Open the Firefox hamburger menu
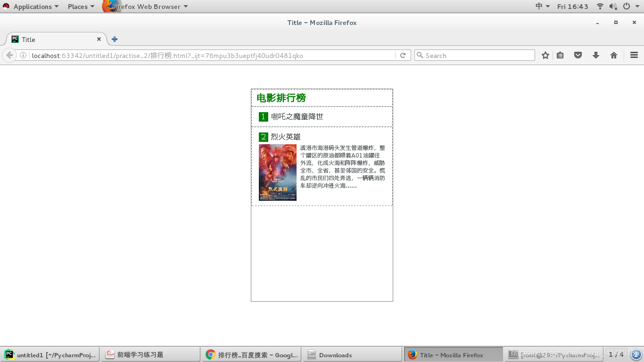Screen dimensions: 644x362 [634, 55]
